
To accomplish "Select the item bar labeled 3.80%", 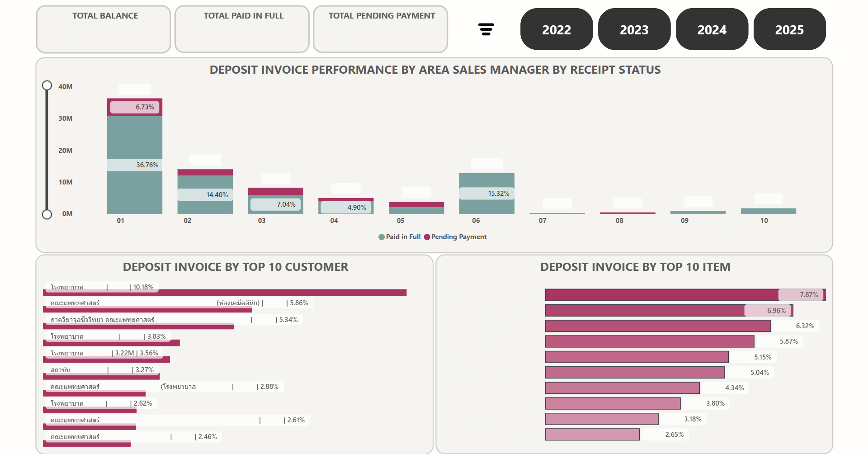I will tap(613, 403).
